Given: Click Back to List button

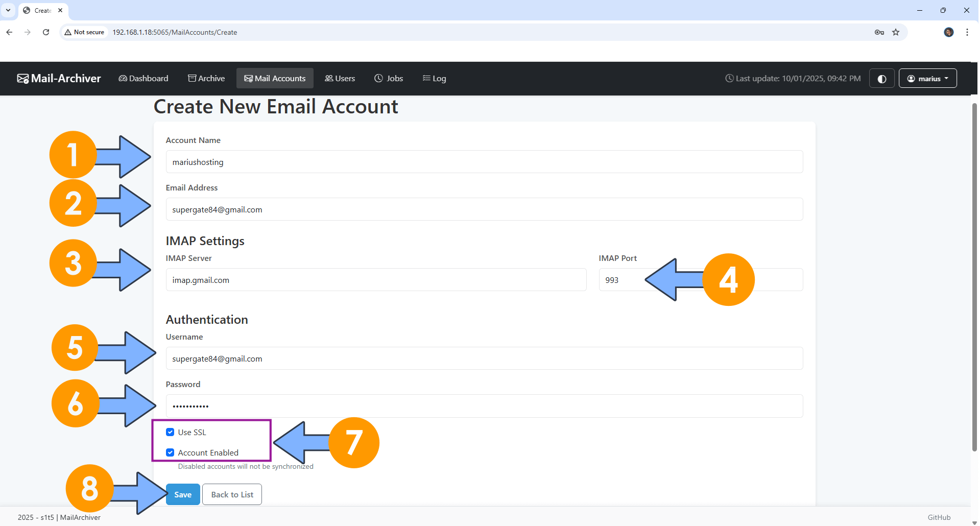Looking at the screenshot, I should 232,494.
